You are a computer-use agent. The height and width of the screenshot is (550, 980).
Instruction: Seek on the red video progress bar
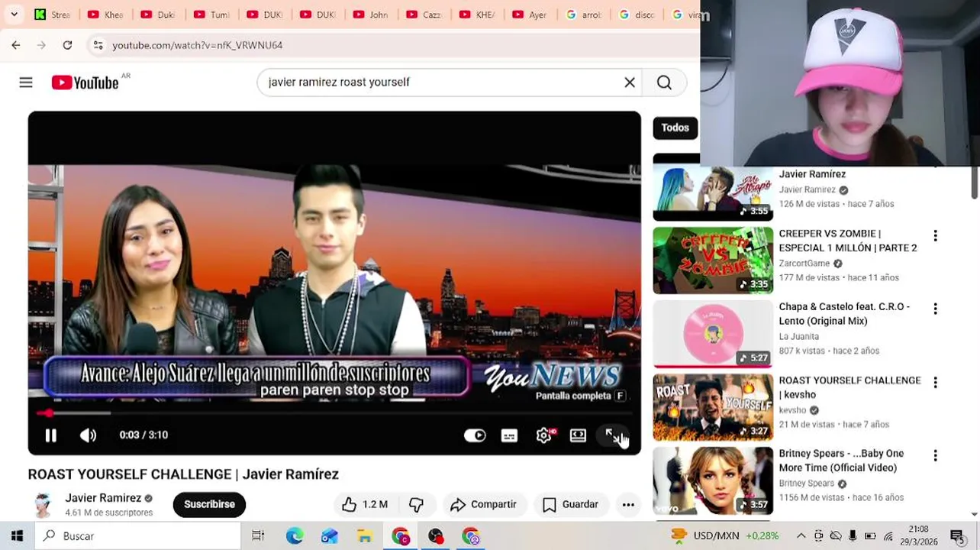(334, 413)
